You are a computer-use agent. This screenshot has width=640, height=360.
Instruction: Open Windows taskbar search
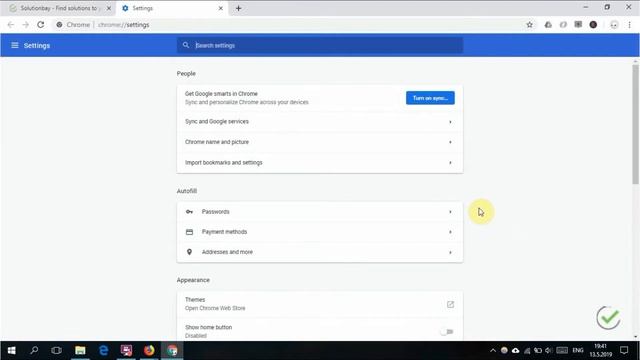tap(34, 350)
